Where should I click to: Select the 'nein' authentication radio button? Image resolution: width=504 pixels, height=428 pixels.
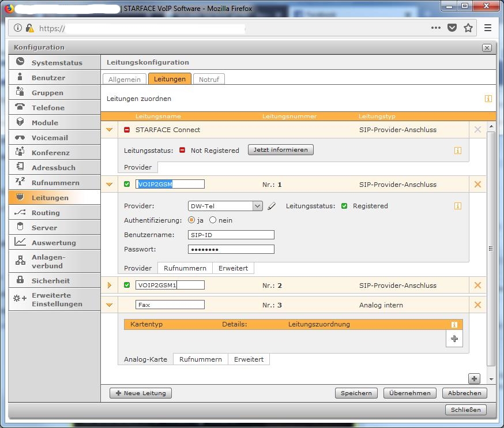(x=213, y=220)
